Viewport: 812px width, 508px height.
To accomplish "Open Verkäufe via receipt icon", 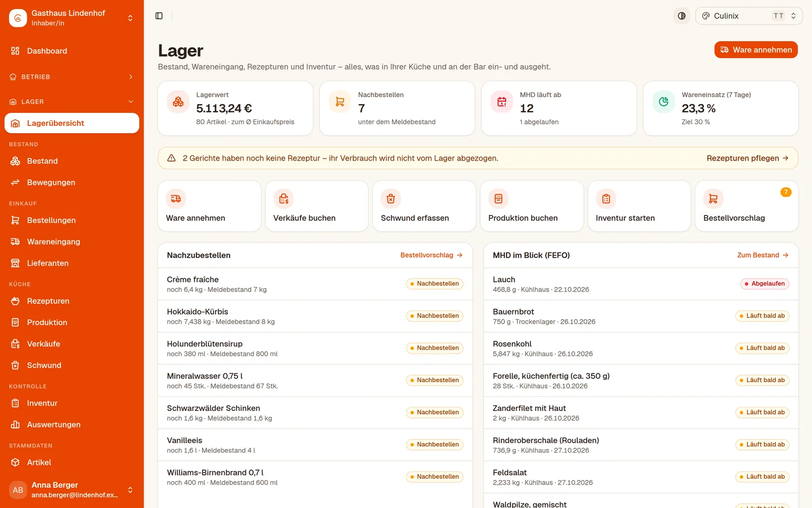I will coord(15,344).
